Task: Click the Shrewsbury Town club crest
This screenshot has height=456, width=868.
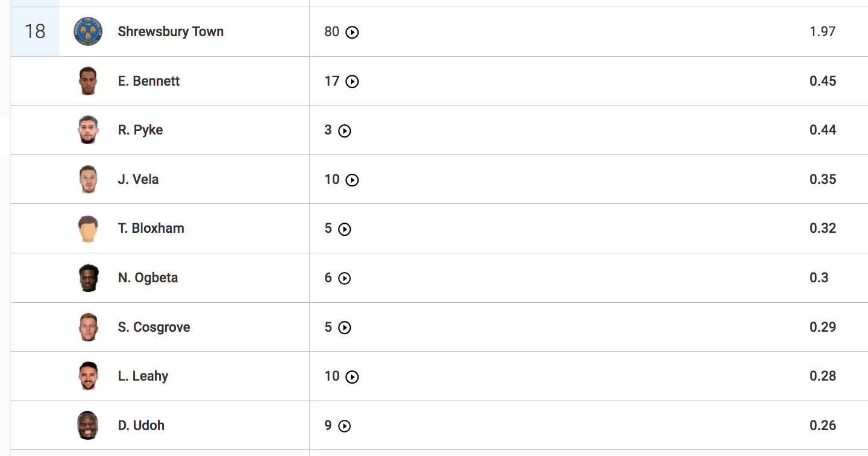Action: point(88,31)
